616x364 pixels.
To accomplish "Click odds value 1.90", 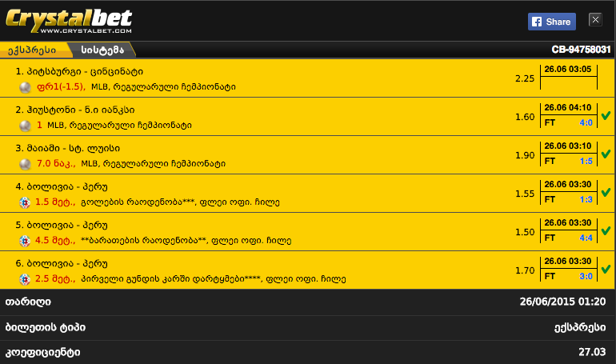I will click(525, 155).
